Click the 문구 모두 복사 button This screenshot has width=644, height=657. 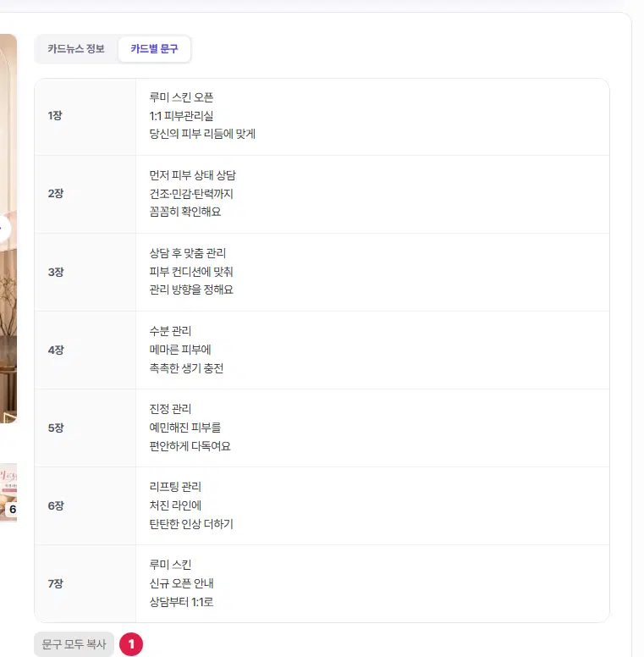(74, 644)
